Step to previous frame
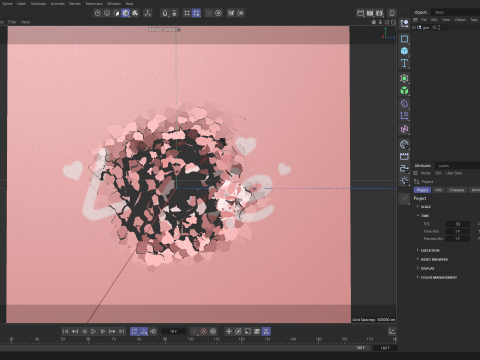Viewport: 480px width, 360px height. click(84, 331)
